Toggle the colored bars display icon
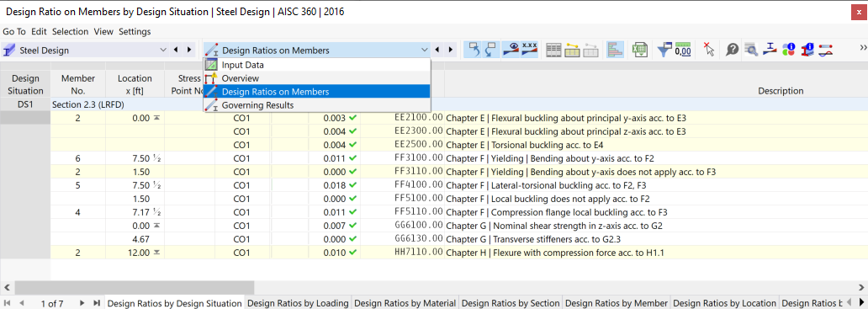The width and height of the screenshot is (868, 309). coord(615,50)
